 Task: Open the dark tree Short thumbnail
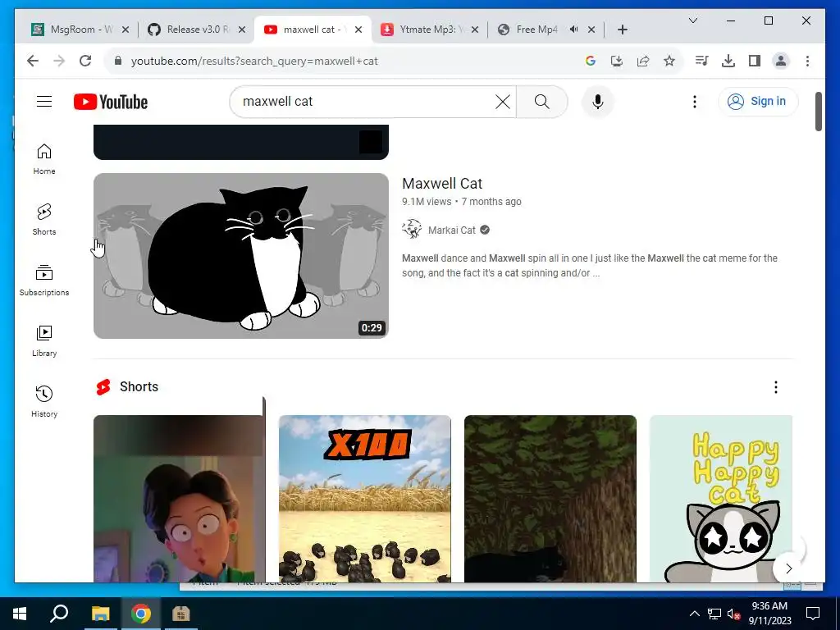pyautogui.click(x=550, y=499)
